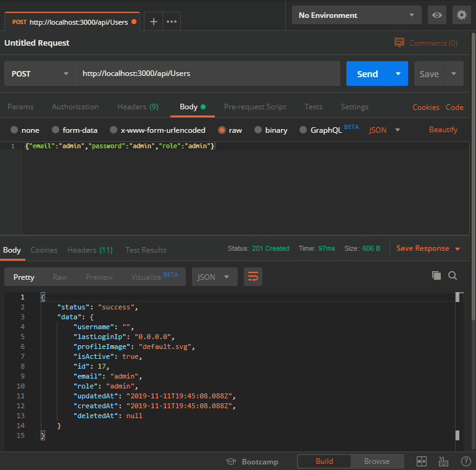Open tab options three-dots menu
476x470 pixels.
pos(172,22)
